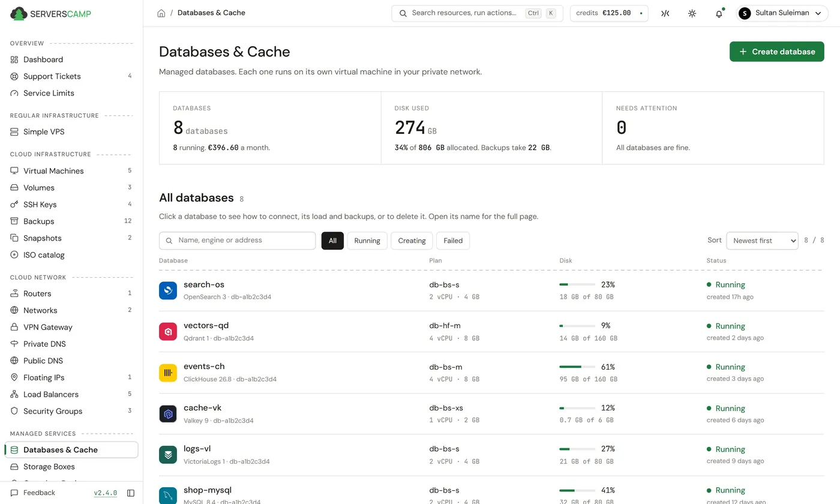The width and height of the screenshot is (840, 504).
Task: Click the Security Groups shield icon
Action: point(14,411)
